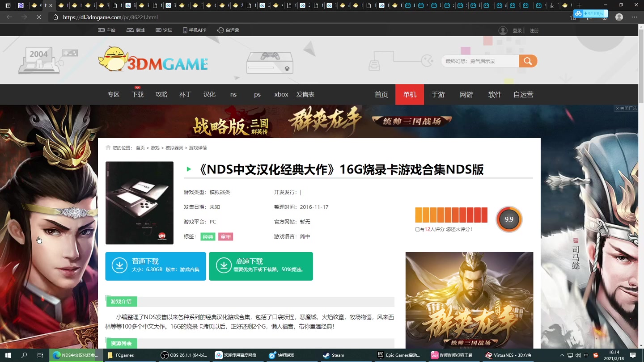
Task: Switch to the 手游 tab
Action: coord(438,94)
